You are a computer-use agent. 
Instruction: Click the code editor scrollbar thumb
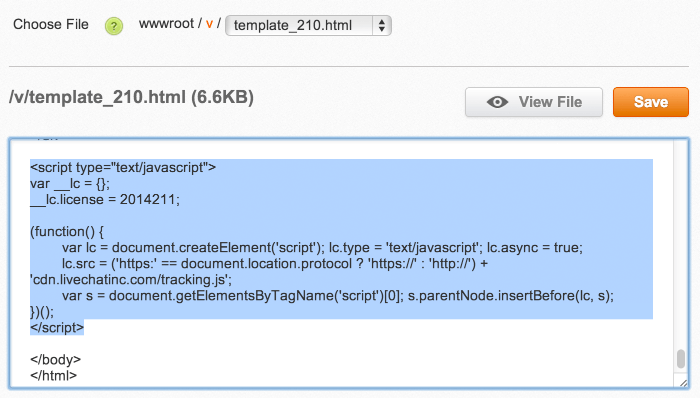680,359
